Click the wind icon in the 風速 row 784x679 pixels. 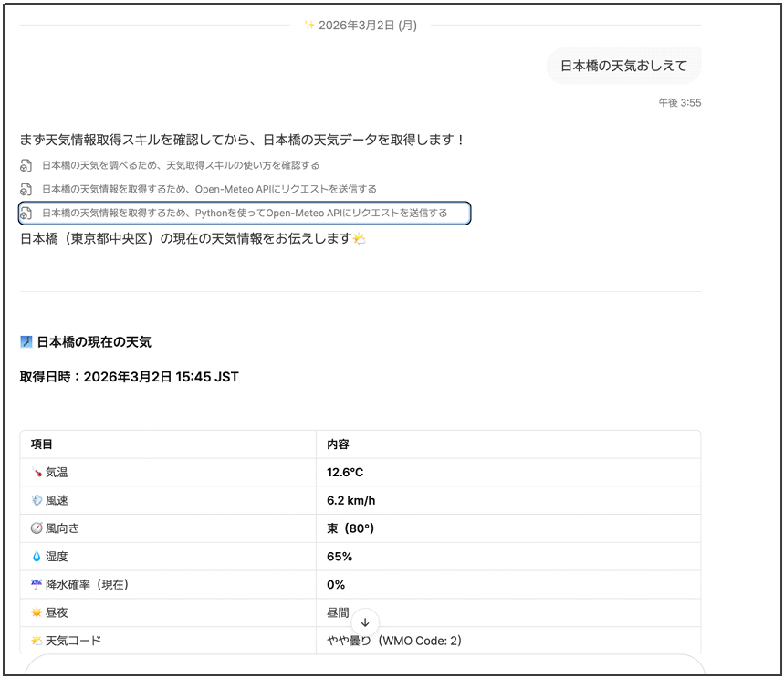(37, 501)
